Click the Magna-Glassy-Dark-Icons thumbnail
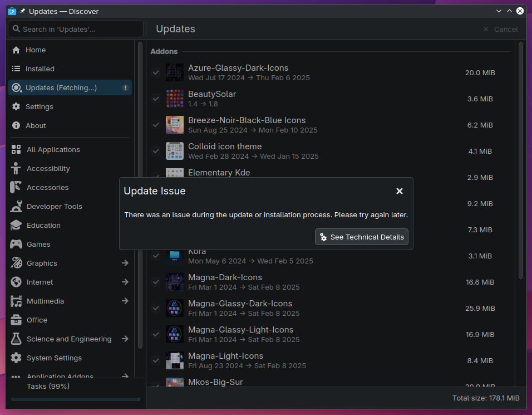The width and height of the screenshot is (532, 415). pos(175,309)
